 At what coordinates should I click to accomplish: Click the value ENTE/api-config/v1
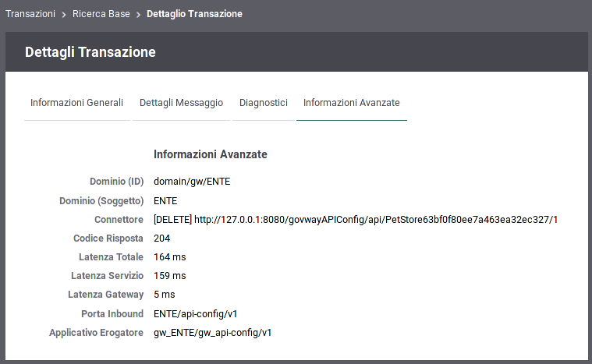[x=196, y=314]
